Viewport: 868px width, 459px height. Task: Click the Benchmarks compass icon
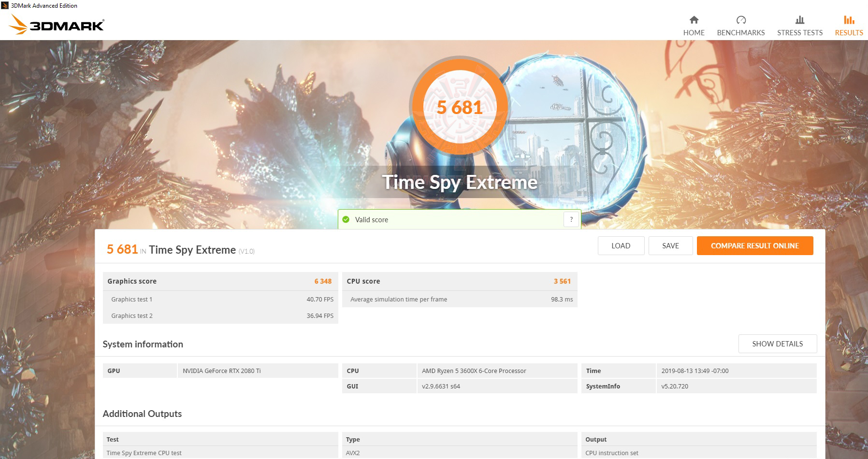740,20
